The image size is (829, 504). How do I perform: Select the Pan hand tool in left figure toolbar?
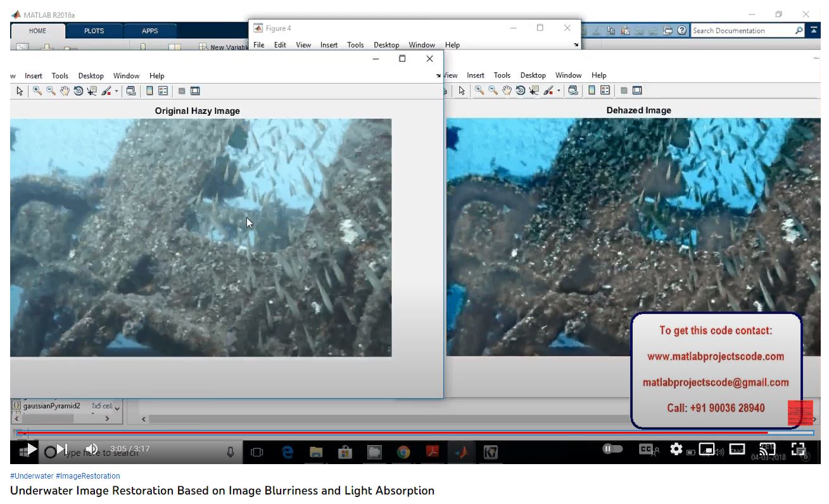(65, 91)
